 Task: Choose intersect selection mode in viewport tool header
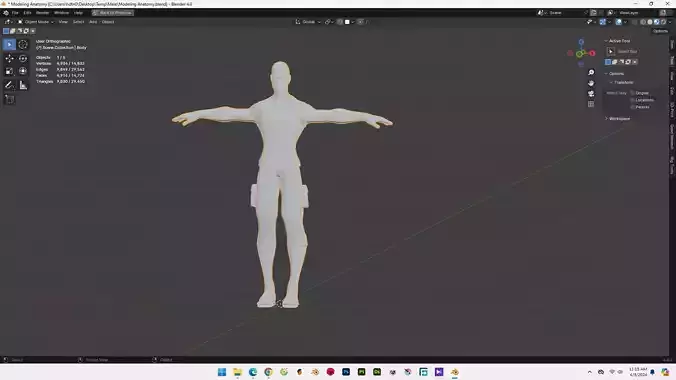pyautogui.click(x=33, y=31)
